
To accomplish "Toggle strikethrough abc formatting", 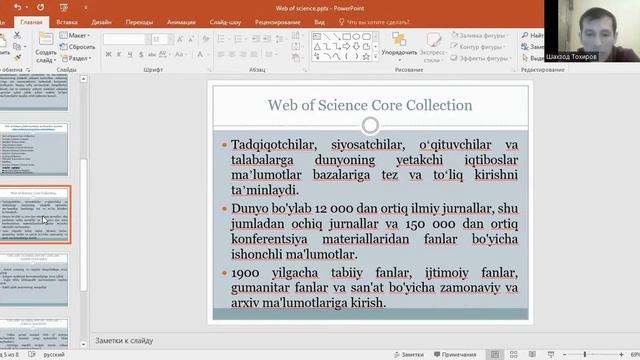I will coord(152,54).
